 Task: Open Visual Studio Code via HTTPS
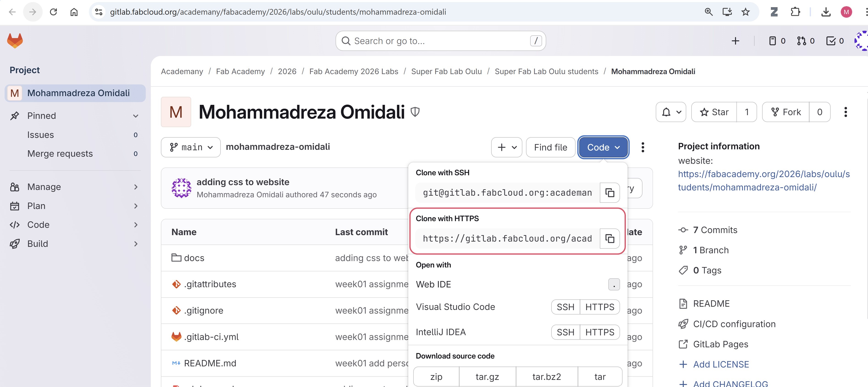(x=599, y=307)
